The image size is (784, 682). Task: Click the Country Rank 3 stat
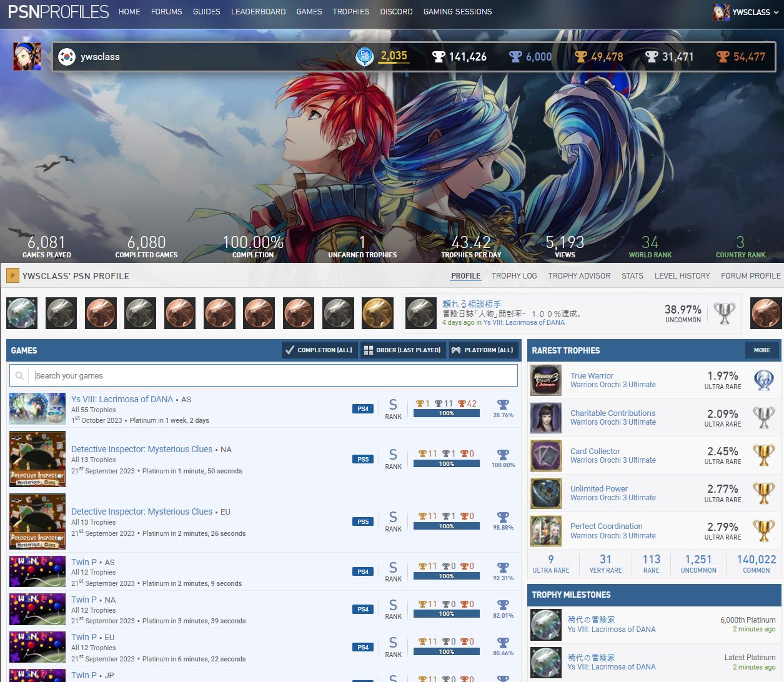coord(740,247)
